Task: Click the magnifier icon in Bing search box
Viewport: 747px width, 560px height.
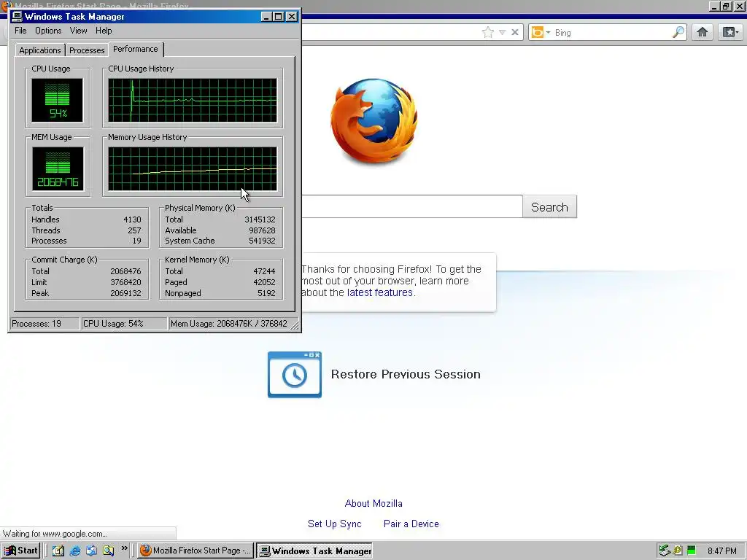Action: pyautogui.click(x=678, y=32)
